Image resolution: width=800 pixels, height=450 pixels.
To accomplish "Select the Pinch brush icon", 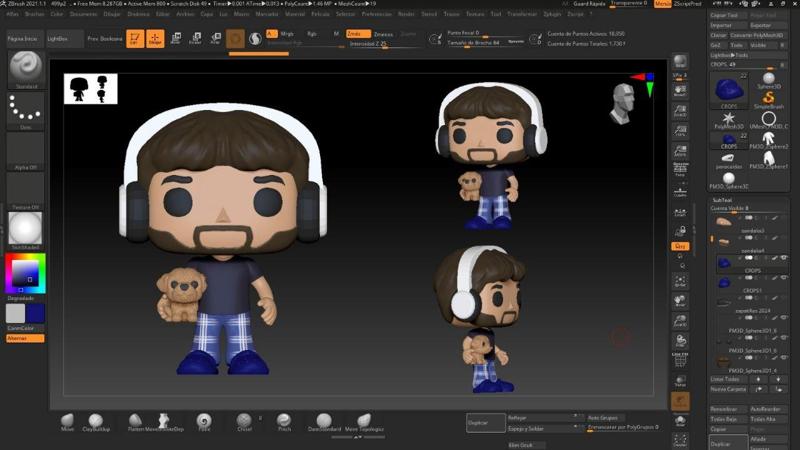I will [285, 420].
